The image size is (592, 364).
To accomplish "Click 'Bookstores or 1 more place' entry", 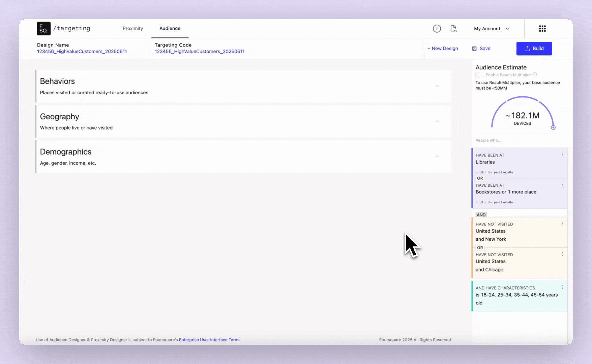I will click(x=506, y=192).
